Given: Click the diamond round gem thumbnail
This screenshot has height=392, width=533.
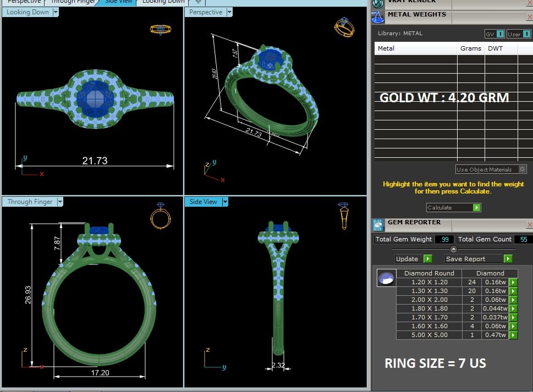Looking at the screenshot, I should [386, 279].
